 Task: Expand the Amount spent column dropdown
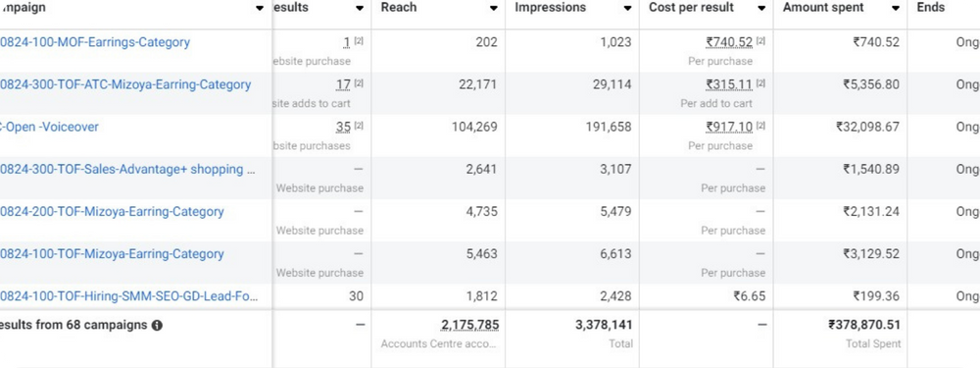896,8
